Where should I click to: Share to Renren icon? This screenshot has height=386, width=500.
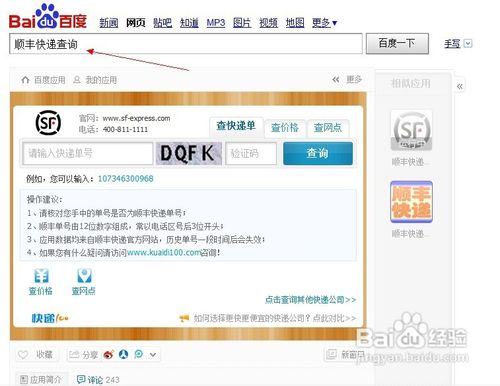(124, 355)
